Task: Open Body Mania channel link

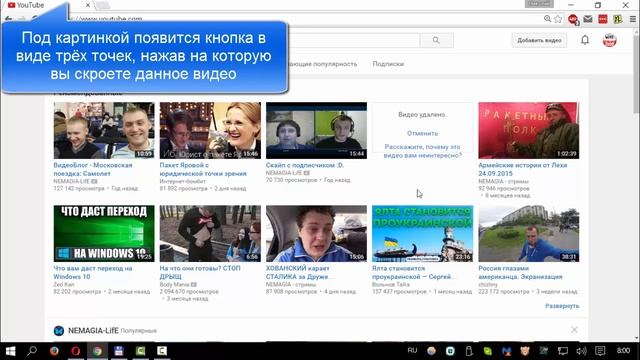Action: coord(175,284)
